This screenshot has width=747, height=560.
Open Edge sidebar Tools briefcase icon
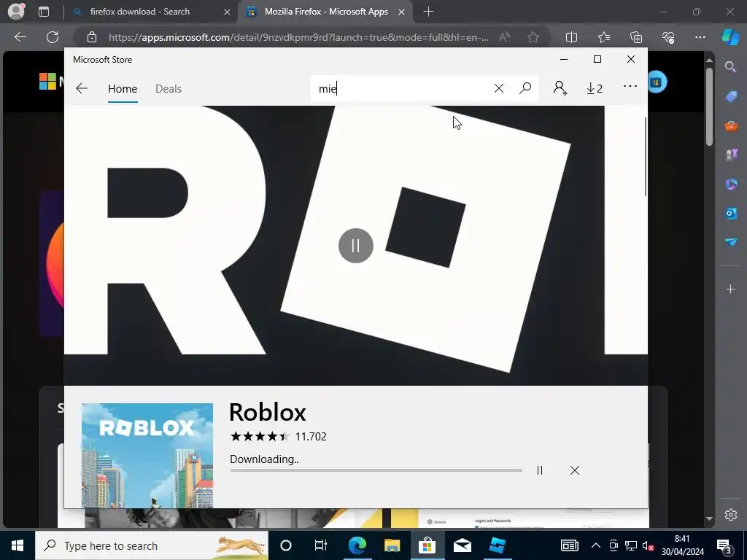pos(731,126)
